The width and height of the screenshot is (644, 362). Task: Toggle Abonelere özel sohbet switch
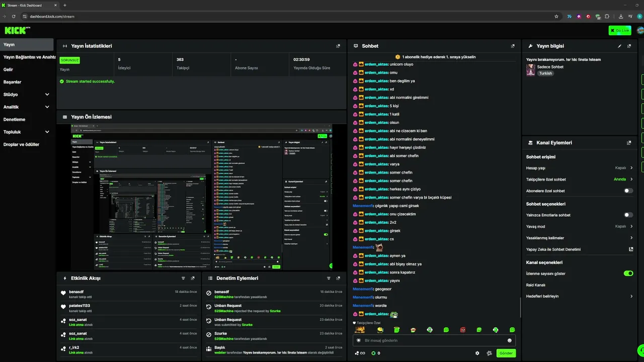click(628, 191)
